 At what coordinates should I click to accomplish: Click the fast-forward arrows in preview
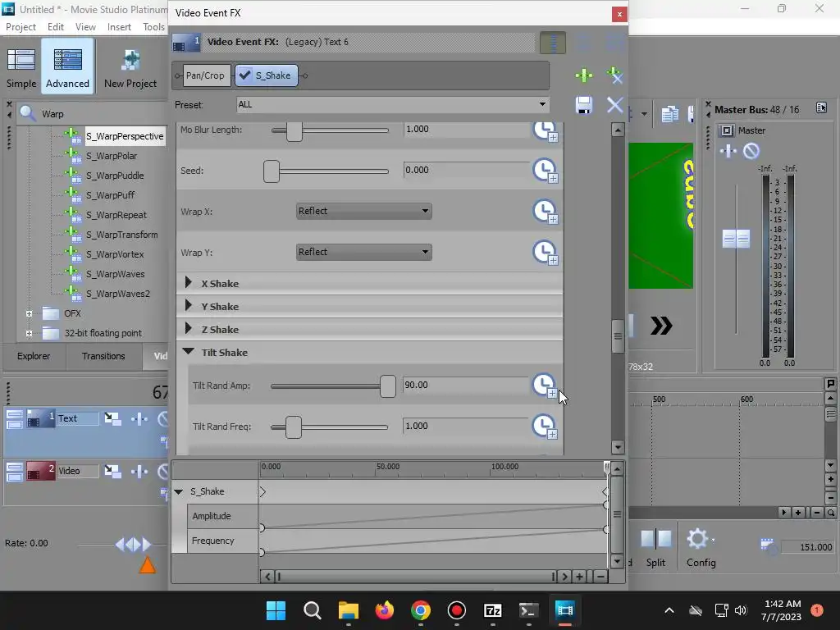(x=661, y=326)
